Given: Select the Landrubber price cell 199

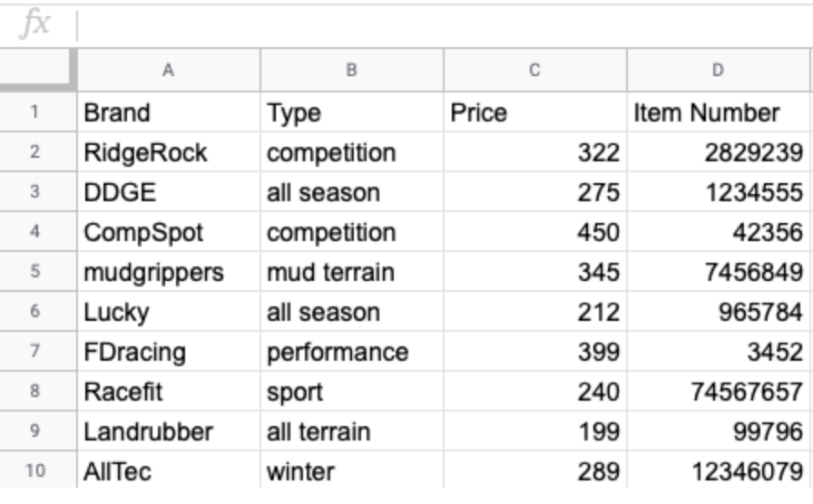Looking at the screenshot, I should click(x=534, y=431).
